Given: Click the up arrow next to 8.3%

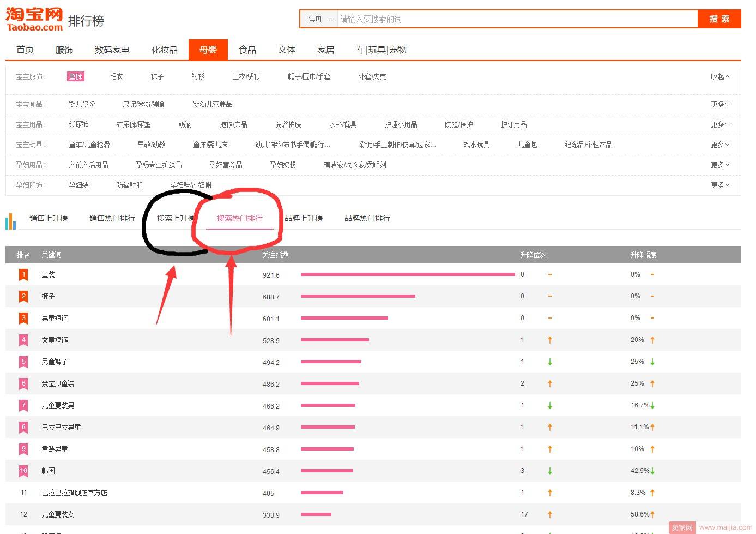Looking at the screenshot, I should pos(652,493).
